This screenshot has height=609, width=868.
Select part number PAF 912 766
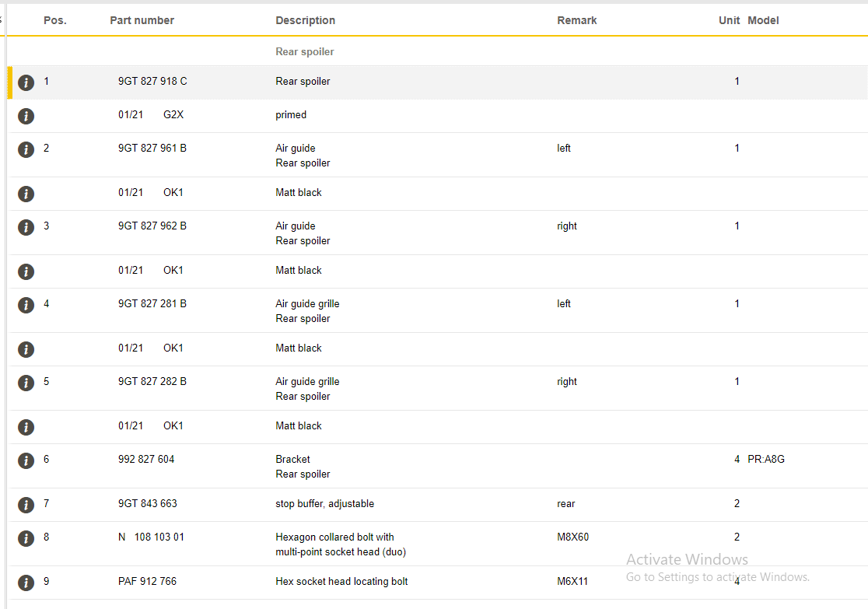147,581
